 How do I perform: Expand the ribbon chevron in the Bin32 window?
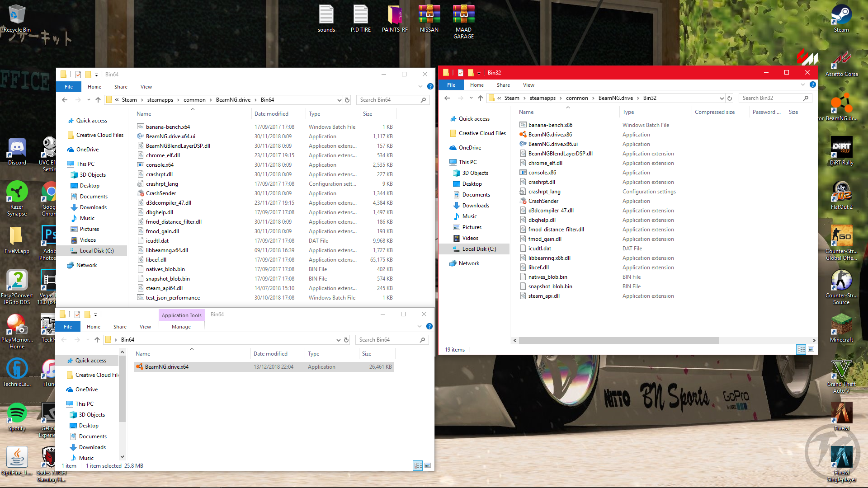coord(803,85)
